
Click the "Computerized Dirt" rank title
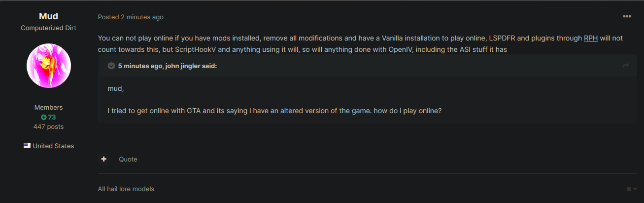point(48,28)
